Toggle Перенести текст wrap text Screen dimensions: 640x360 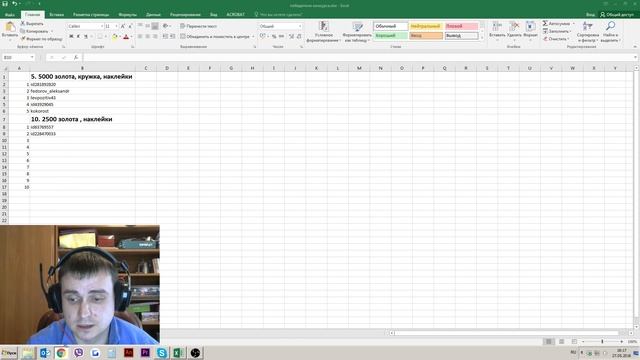(199, 26)
